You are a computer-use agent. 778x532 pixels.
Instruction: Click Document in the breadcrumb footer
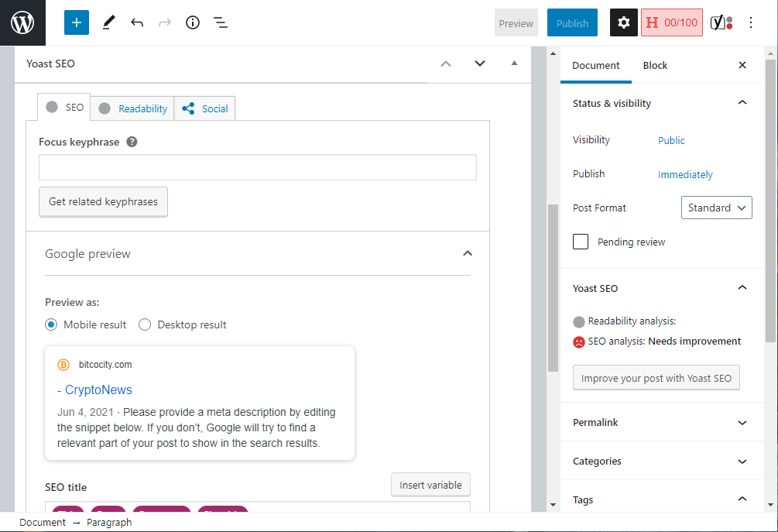click(42, 522)
